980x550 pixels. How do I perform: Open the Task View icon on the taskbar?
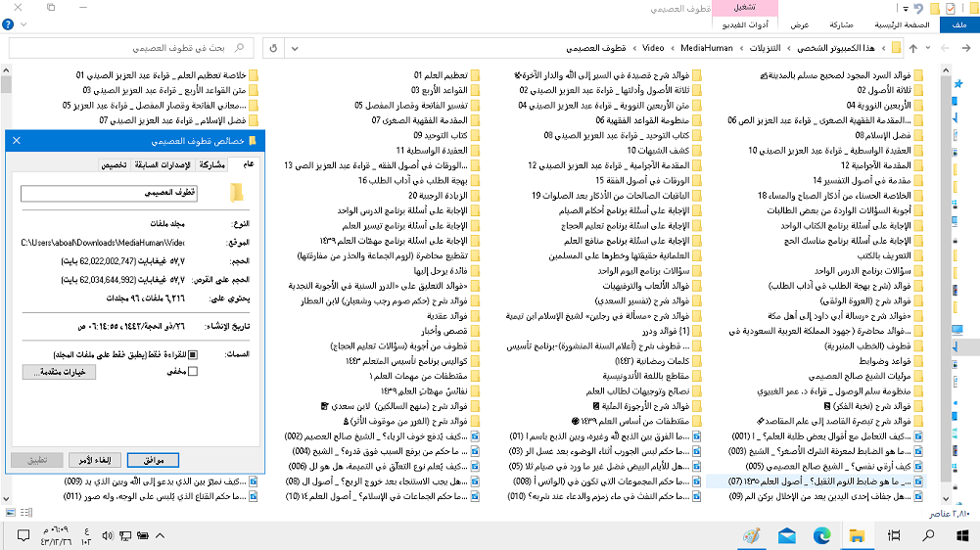(892, 535)
